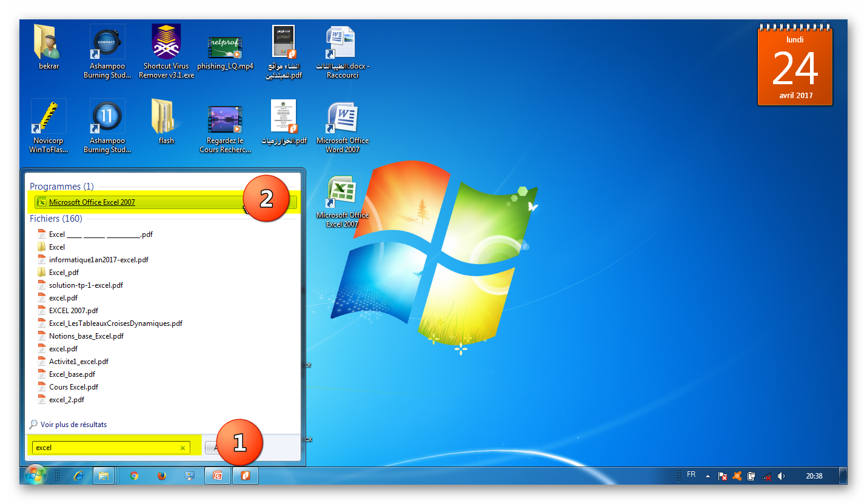Click the calendar gadget showing lundi 24
The width and height of the screenshot is (867, 504).
coord(795,65)
